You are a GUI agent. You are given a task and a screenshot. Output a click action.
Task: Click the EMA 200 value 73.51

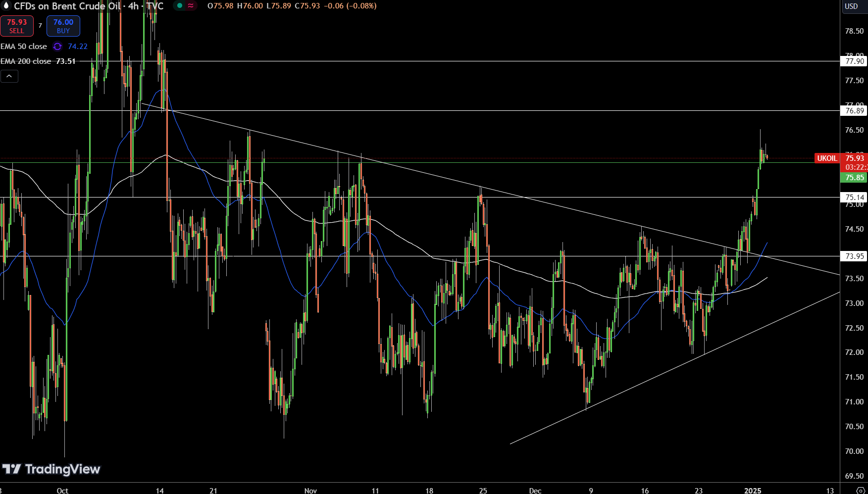coord(66,61)
